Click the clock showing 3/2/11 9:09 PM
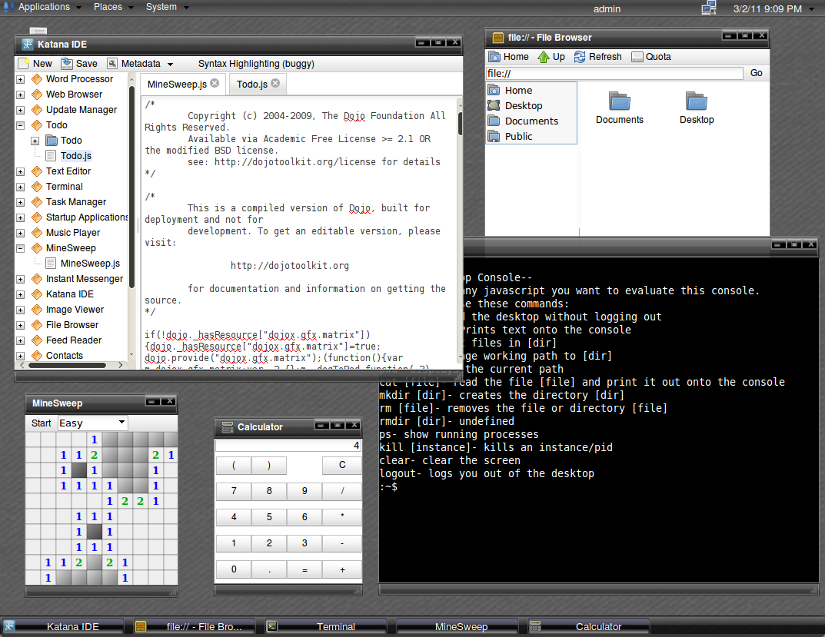Viewport: 825px width, 637px height. click(767, 9)
